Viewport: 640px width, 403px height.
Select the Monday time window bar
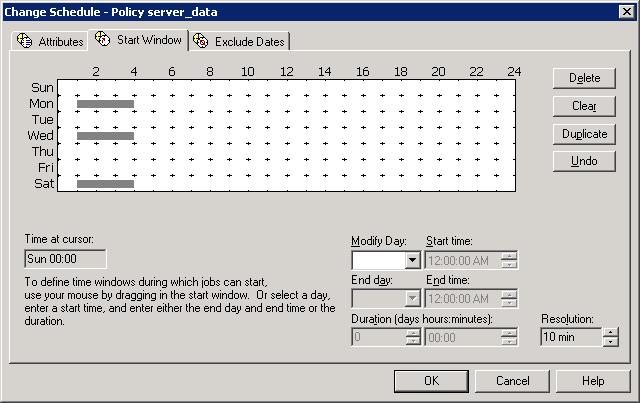click(x=105, y=104)
